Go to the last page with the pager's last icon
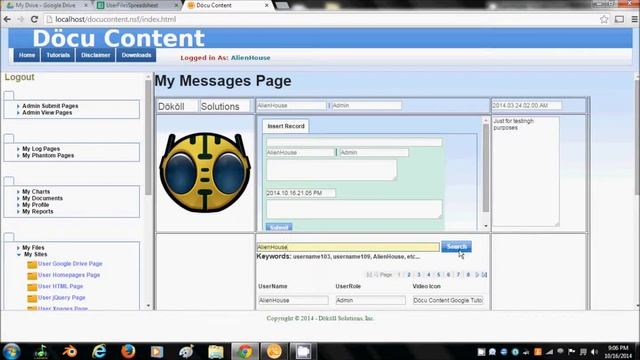The width and height of the screenshot is (640, 360). (484, 275)
